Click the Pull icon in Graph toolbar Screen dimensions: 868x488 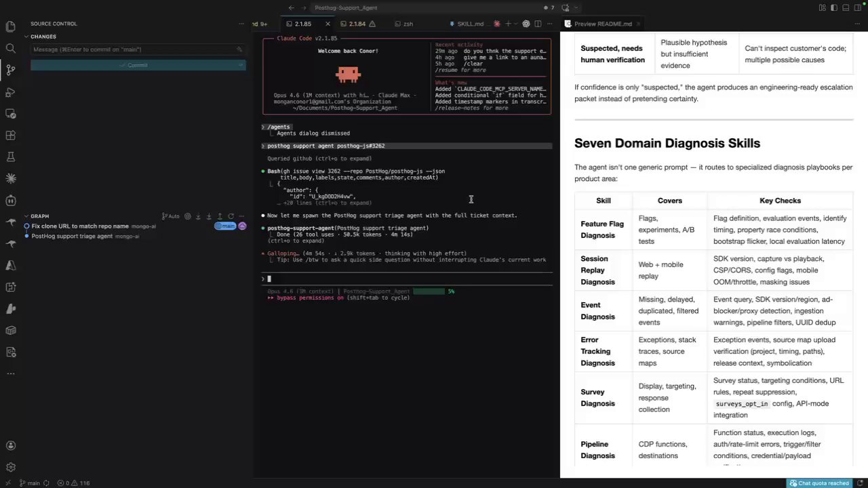point(209,216)
